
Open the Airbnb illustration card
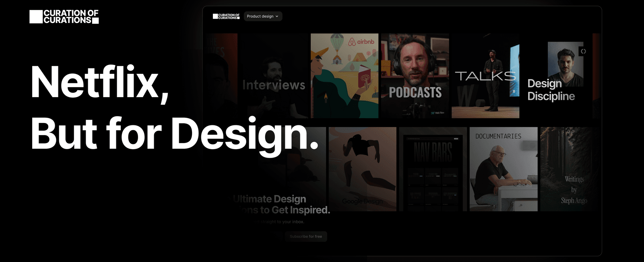[x=345, y=76]
